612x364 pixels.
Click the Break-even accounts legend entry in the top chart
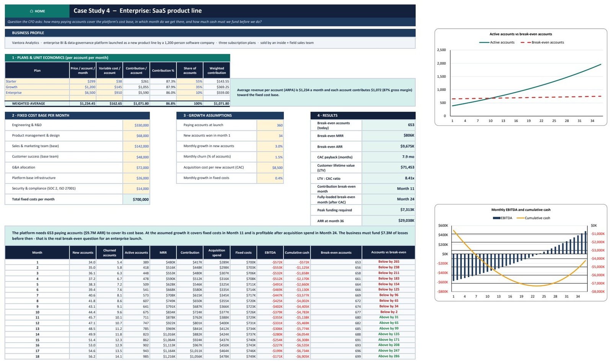tap(542, 42)
